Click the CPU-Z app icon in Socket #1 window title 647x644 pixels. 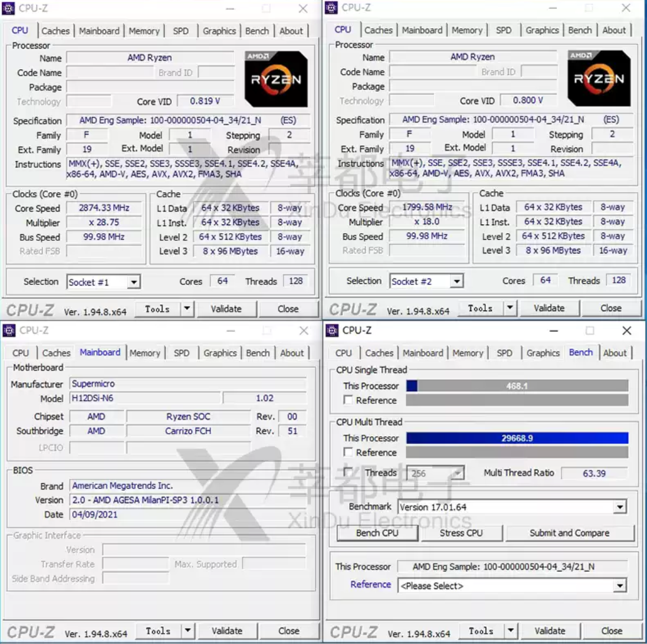pos(8,8)
